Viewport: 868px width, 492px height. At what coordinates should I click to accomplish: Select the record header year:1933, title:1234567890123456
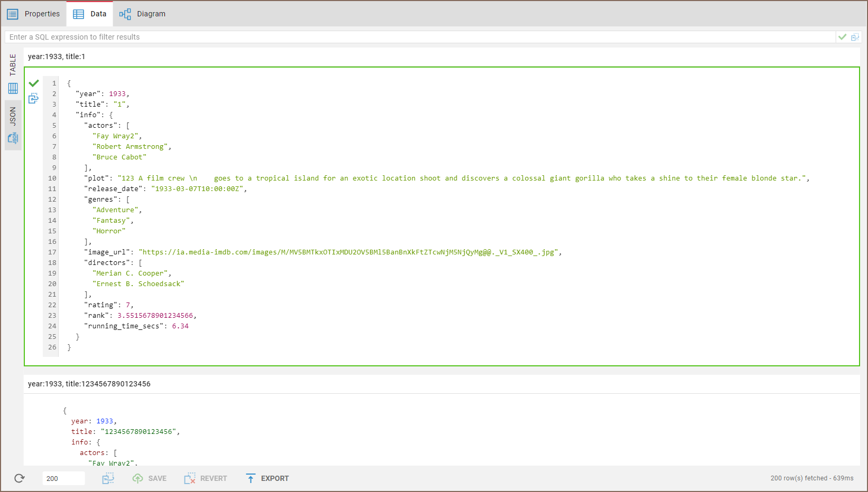click(89, 384)
